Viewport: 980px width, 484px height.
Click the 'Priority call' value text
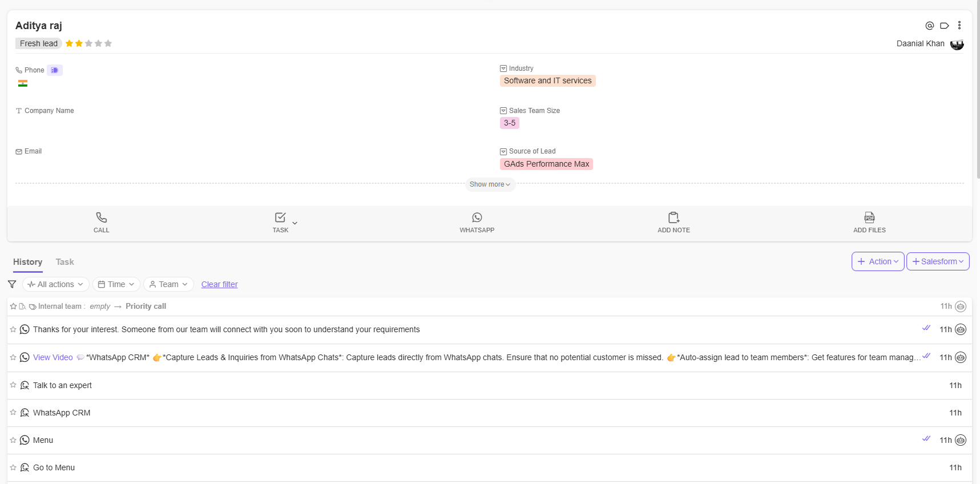(x=146, y=306)
